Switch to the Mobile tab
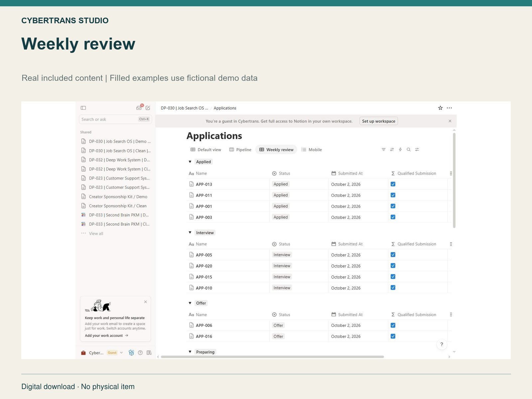Screen dimensions: 532x399 [312, 150]
